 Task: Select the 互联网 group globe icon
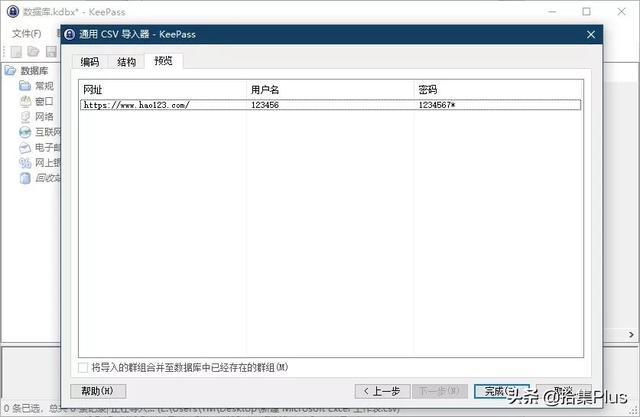[x=25, y=132]
